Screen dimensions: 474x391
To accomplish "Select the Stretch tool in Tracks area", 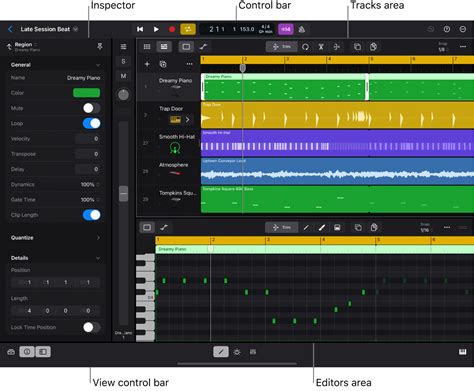I will coord(337,47).
